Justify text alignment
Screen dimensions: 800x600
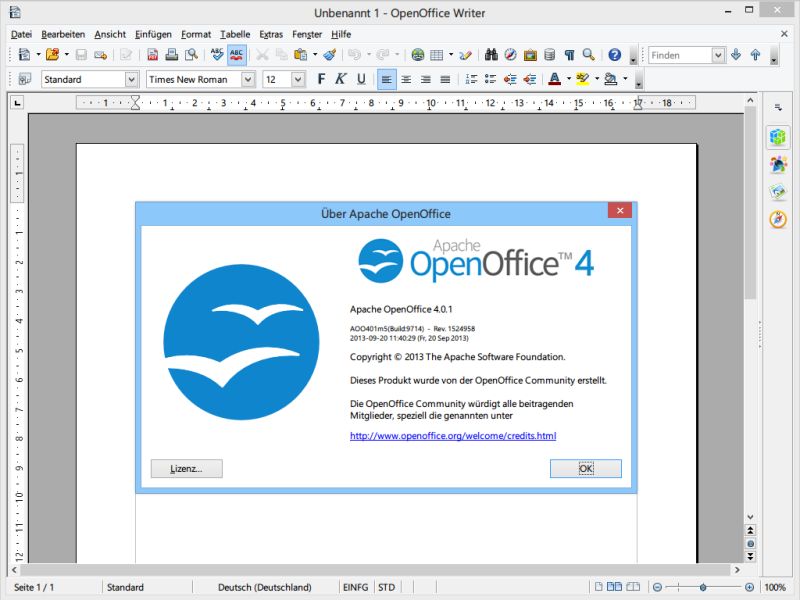[445, 79]
